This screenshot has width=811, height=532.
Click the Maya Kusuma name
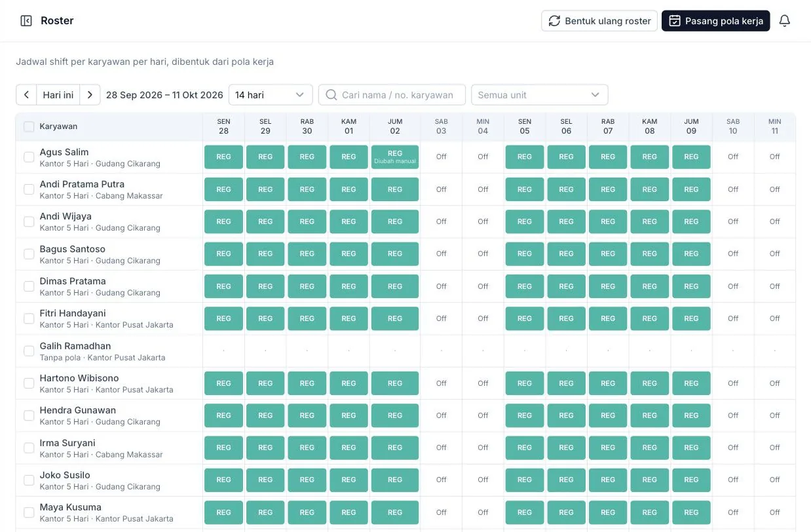tap(71, 507)
